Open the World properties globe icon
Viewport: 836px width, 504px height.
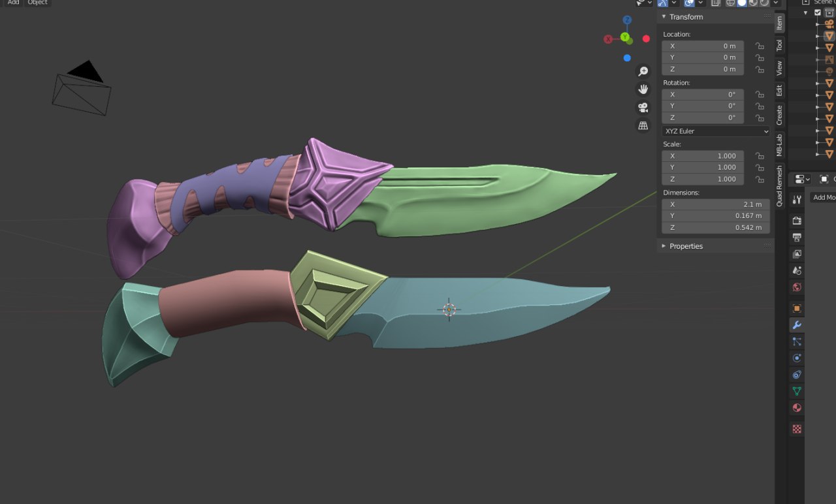(796, 287)
